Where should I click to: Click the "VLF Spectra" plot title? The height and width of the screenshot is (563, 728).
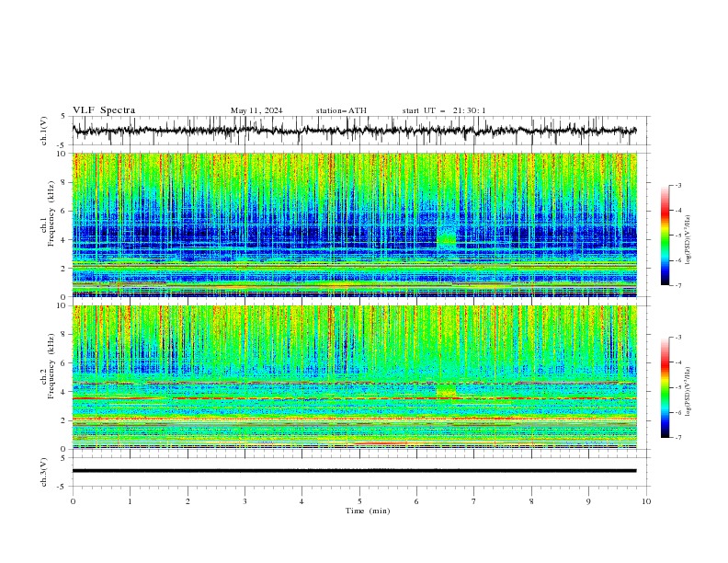coord(104,110)
